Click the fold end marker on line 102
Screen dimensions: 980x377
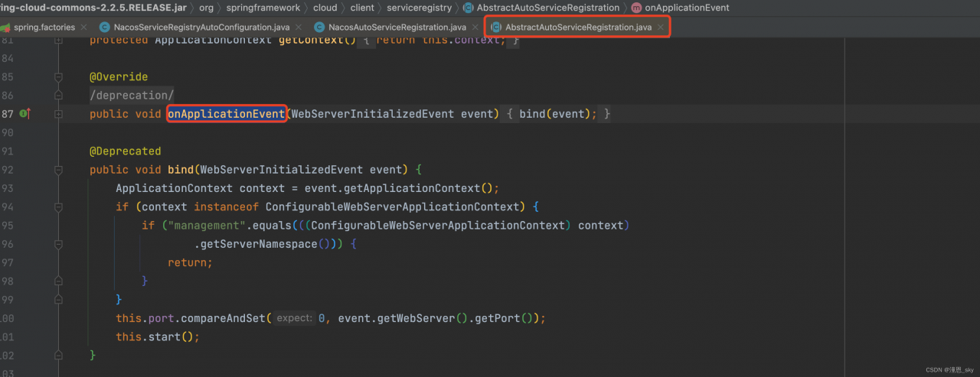click(x=58, y=356)
